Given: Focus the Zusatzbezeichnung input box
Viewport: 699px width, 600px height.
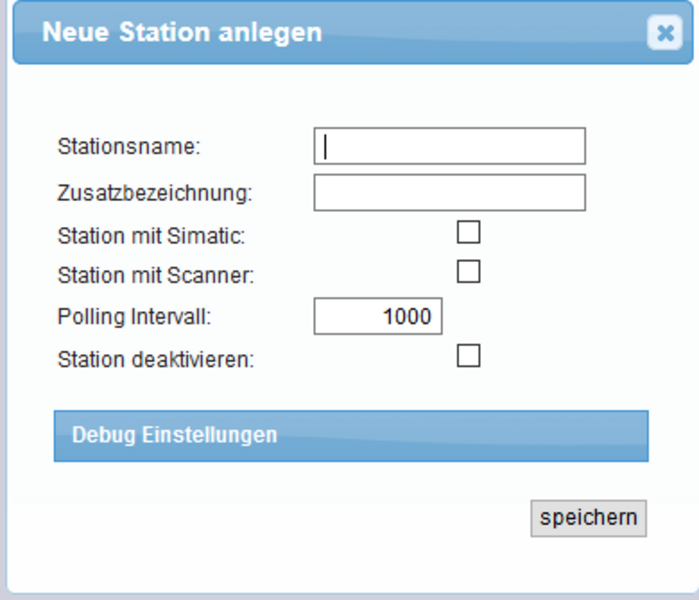Looking at the screenshot, I should point(449,193).
